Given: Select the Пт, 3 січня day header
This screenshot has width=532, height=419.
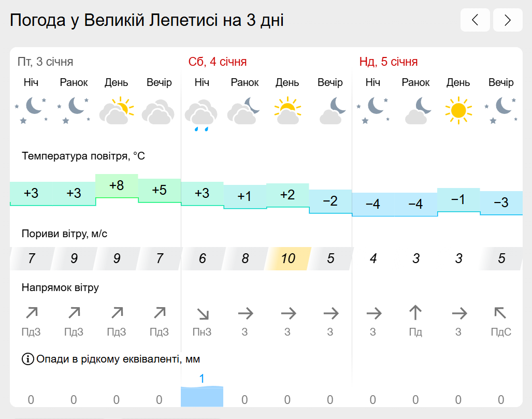Looking at the screenshot, I should (46, 62).
